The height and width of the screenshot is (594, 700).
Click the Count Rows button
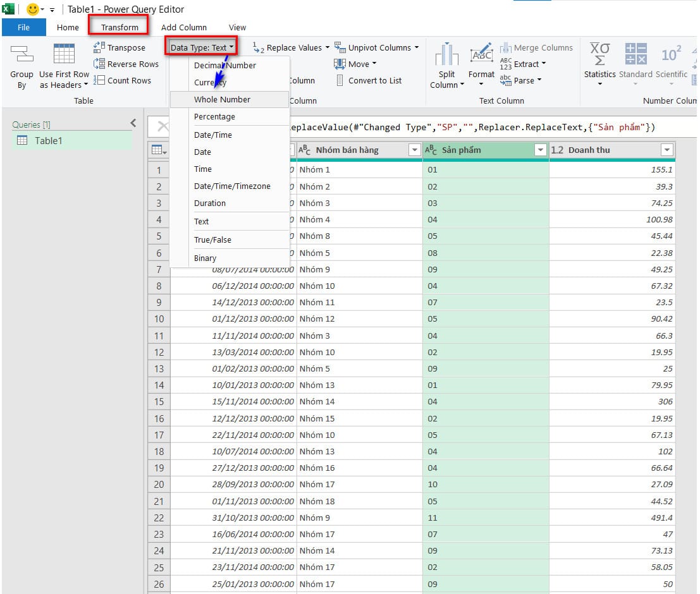(123, 80)
